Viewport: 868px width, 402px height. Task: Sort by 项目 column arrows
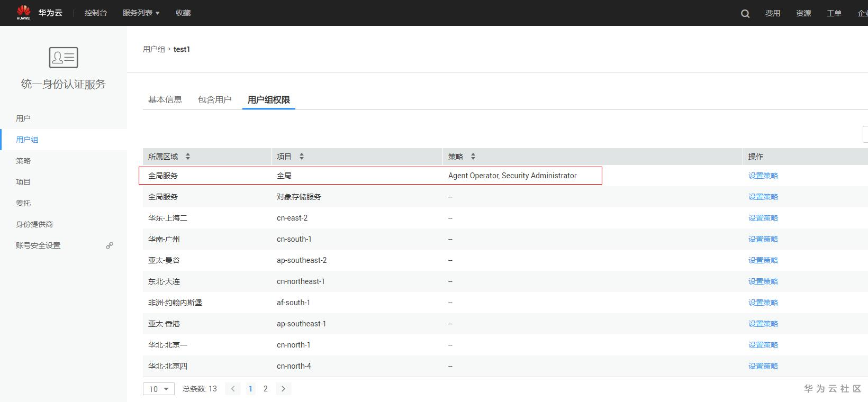[302, 157]
